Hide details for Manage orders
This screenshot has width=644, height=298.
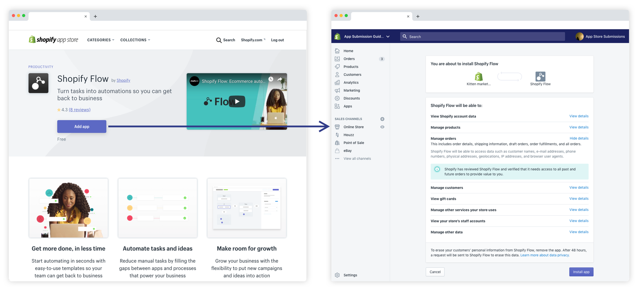pyautogui.click(x=579, y=138)
